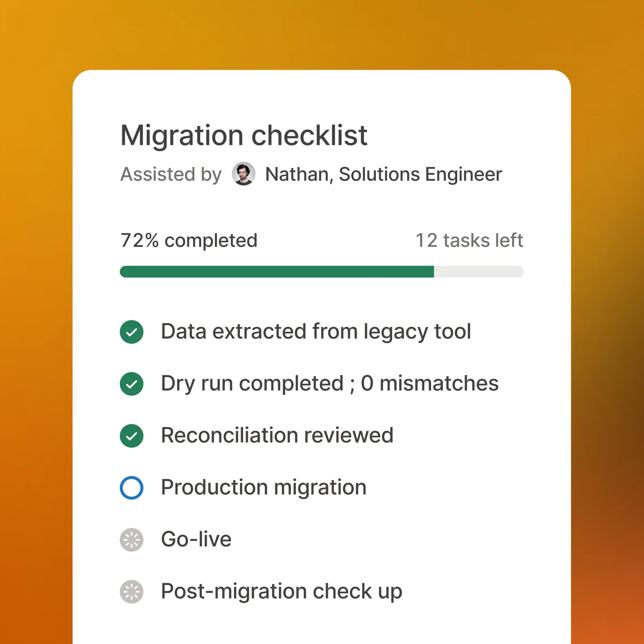644x644 pixels.
Task: Click Nathan's profile avatar photo
Action: (244, 174)
